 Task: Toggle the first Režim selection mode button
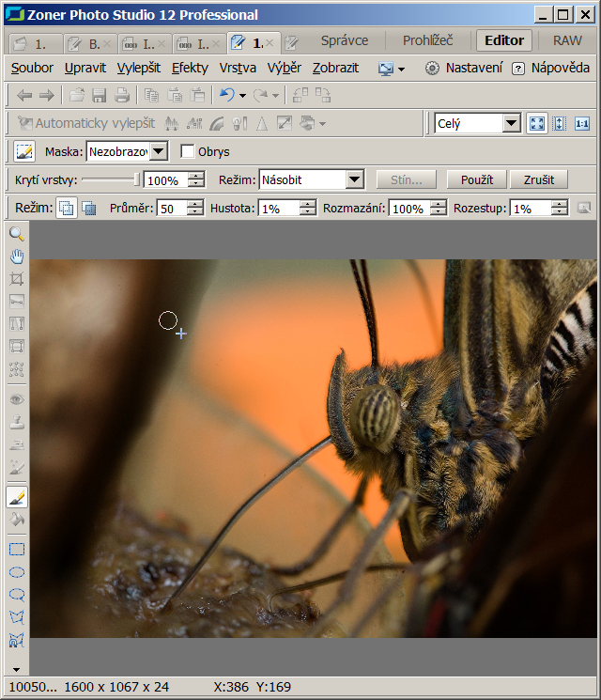pos(67,209)
